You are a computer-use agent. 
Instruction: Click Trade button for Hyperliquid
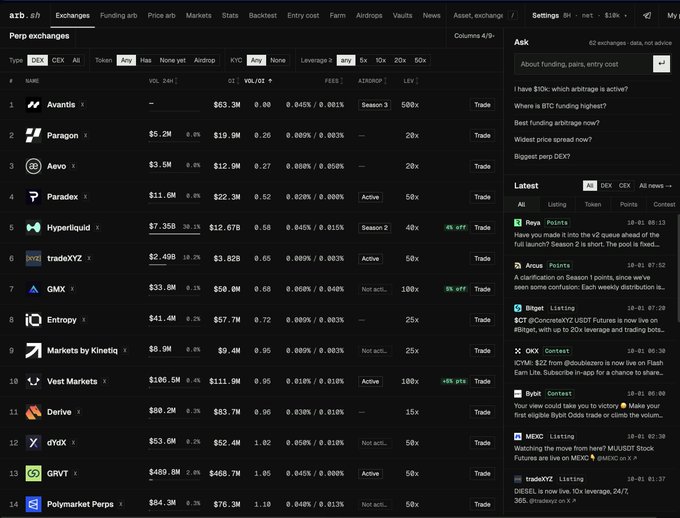pyautogui.click(x=482, y=227)
